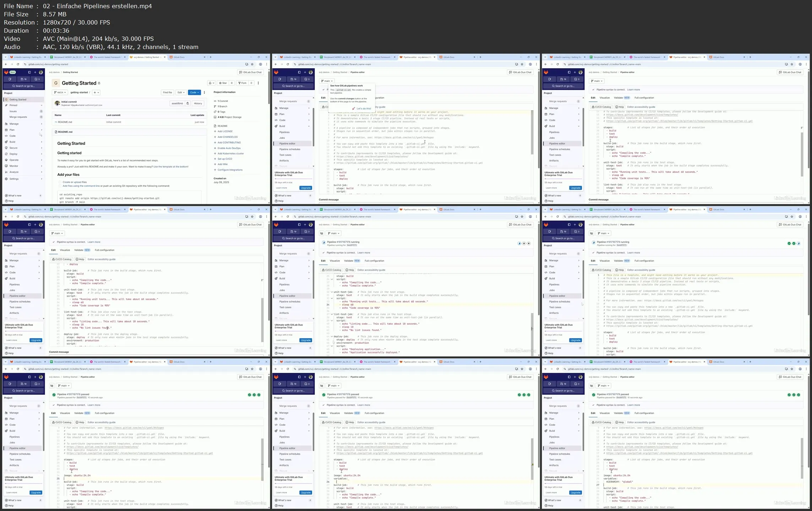Open the Edit dropdown beside Find file
This screenshot has width=812, height=511.
(x=181, y=92)
